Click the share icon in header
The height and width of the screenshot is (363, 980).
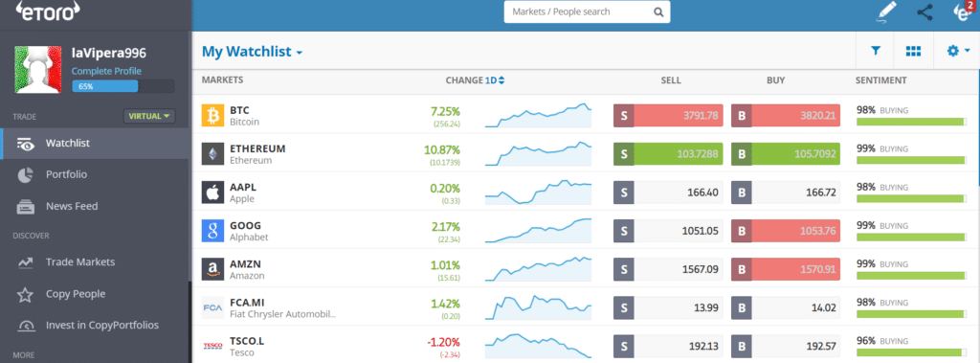(924, 11)
